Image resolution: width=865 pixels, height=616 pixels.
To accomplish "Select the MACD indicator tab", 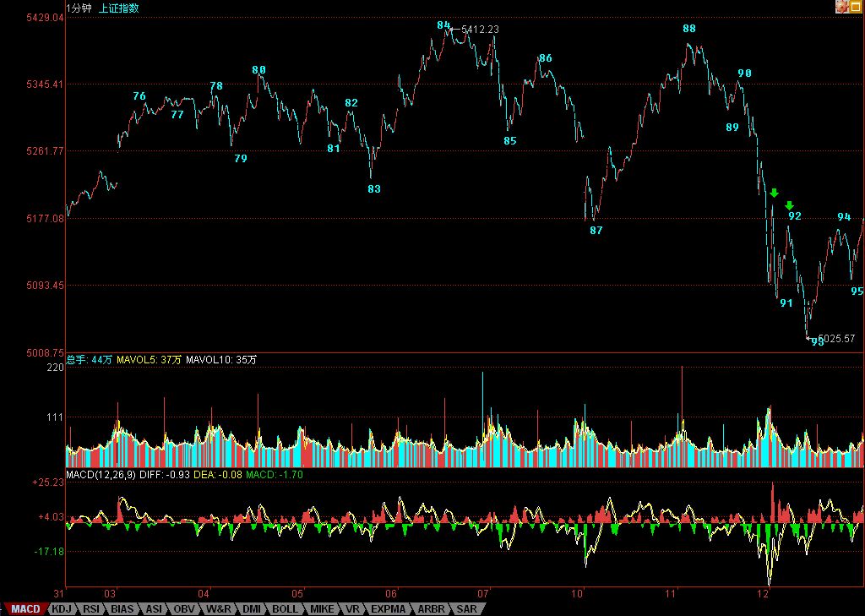I will [24, 608].
